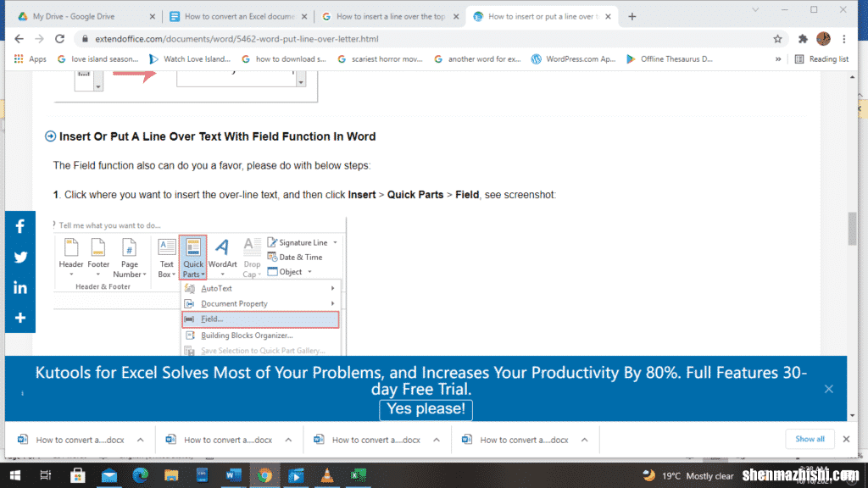The width and height of the screenshot is (868, 488).
Task: Open 'Watch Love Island...' bookmark
Action: click(190, 58)
